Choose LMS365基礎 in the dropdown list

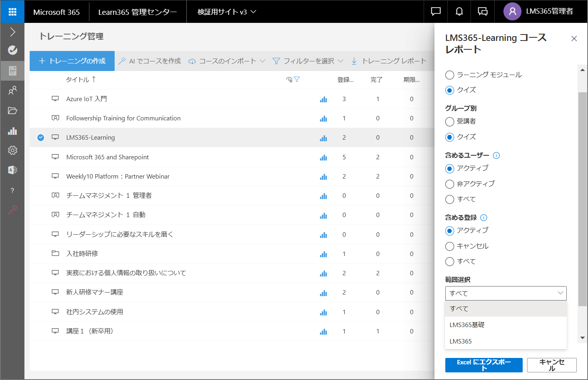click(506, 325)
